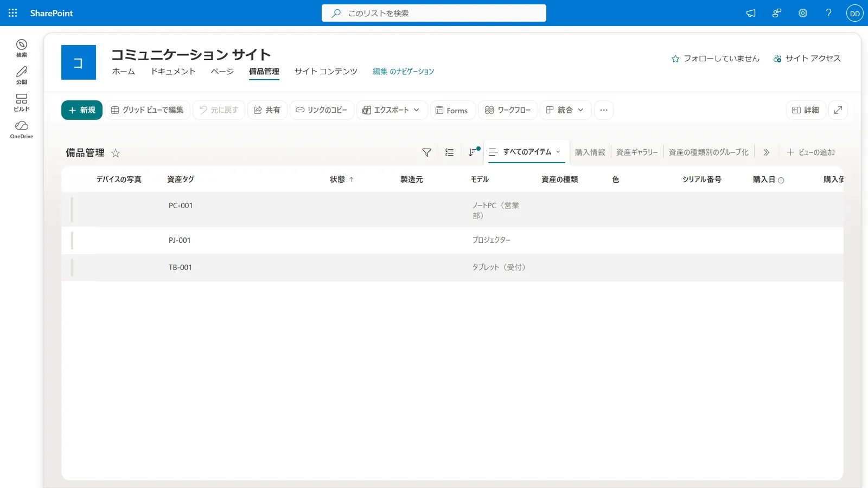Click 編集 のナビゲーション link
The image size is (868, 488).
pos(404,72)
